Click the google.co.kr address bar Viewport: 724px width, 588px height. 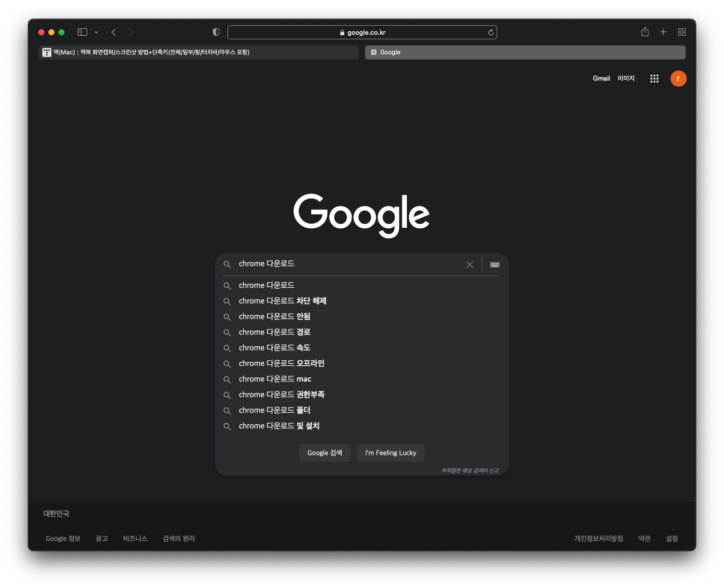tap(362, 32)
